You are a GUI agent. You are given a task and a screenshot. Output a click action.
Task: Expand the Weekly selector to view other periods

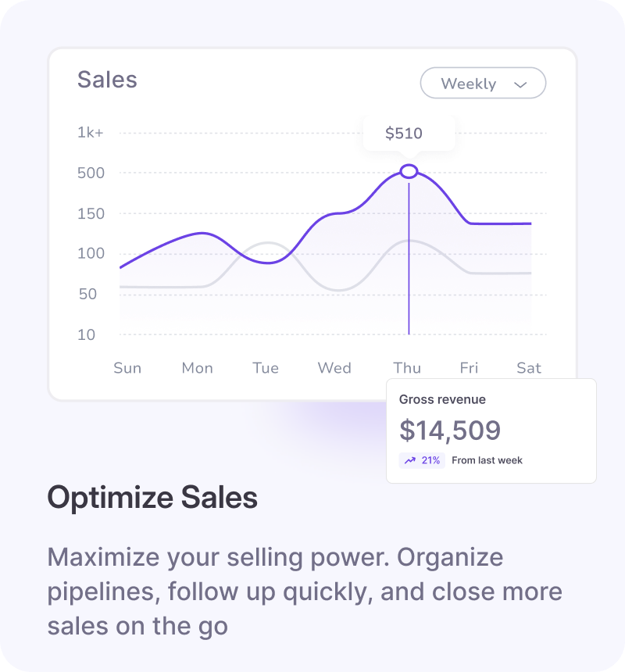[483, 83]
